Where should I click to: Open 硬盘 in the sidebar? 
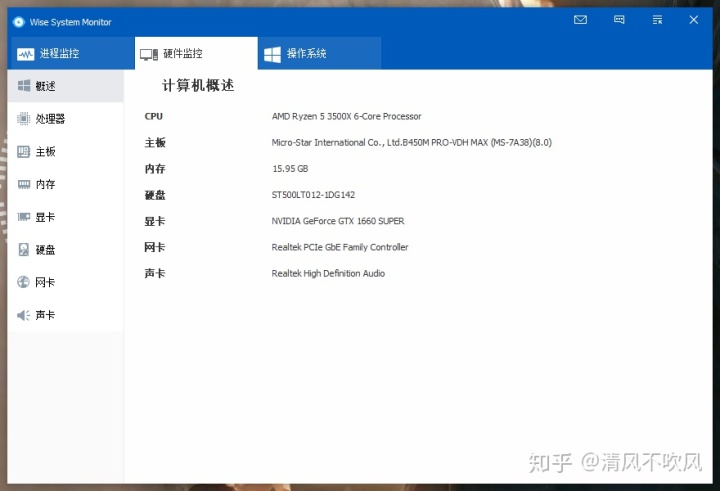(66, 249)
